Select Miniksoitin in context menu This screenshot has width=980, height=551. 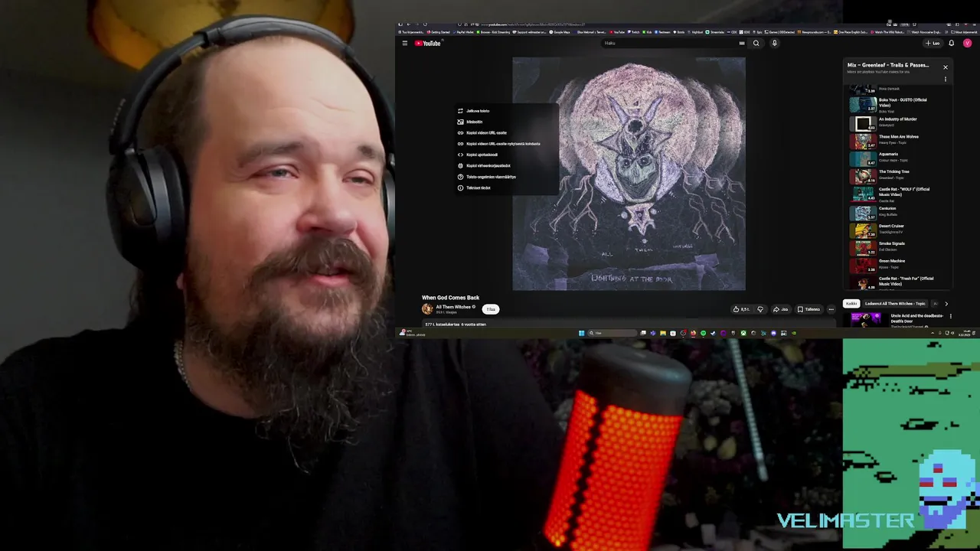tap(505, 122)
